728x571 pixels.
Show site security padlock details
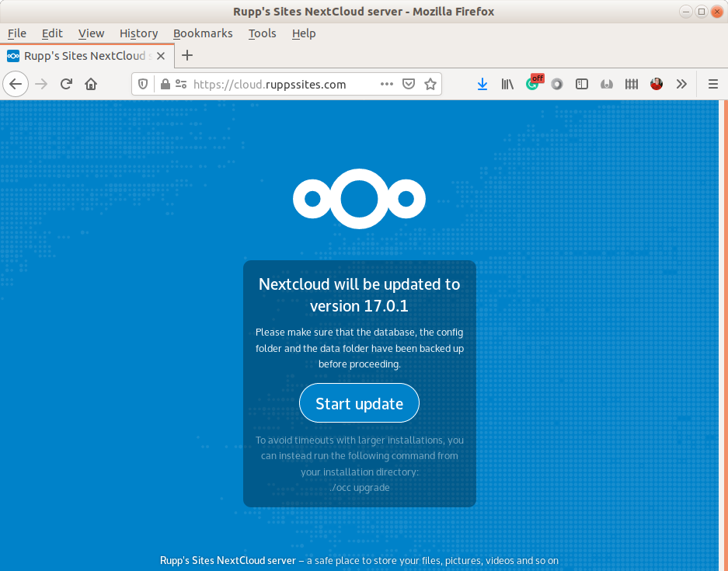click(x=165, y=84)
